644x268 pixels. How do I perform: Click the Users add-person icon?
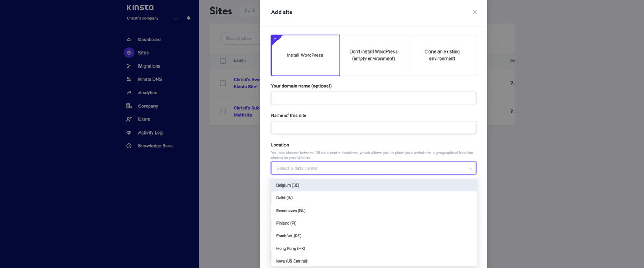(129, 120)
